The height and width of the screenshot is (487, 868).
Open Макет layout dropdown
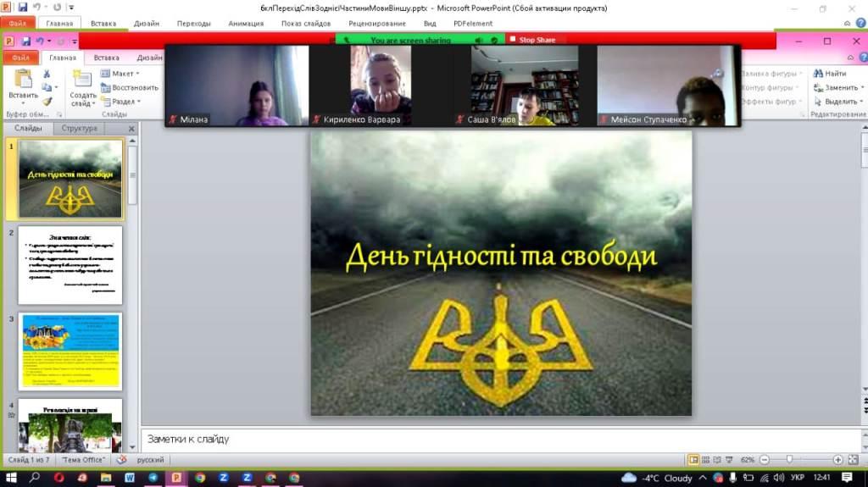coord(120,74)
